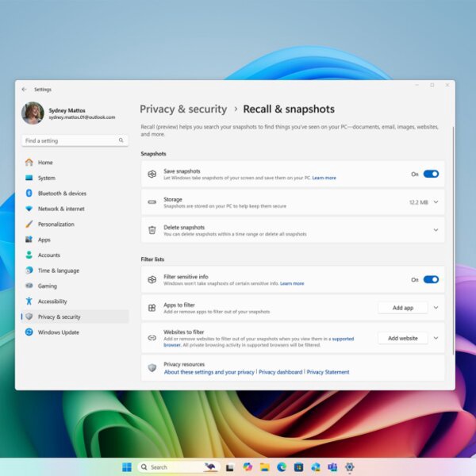
Task: Click the Apps to filter grid icon
Action: coord(152,308)
